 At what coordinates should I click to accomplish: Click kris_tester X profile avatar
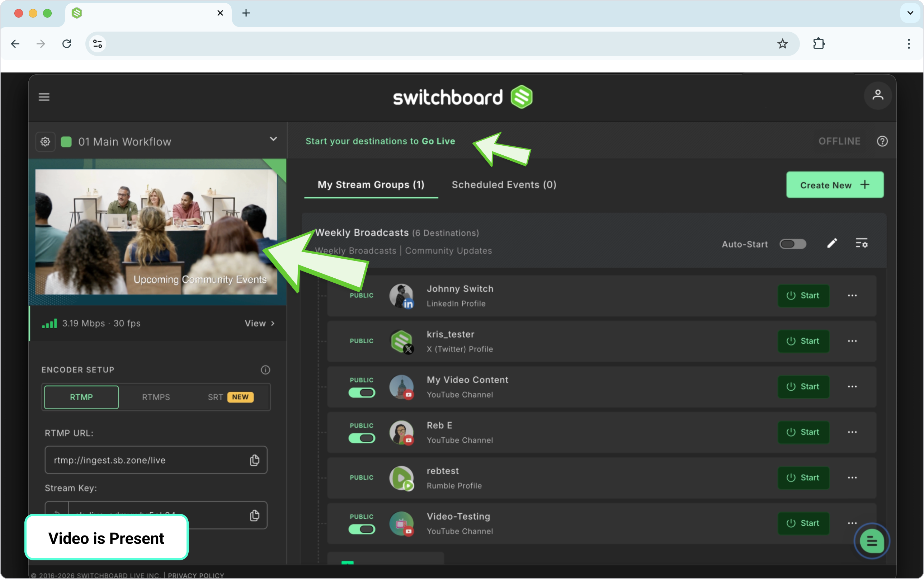401,341
